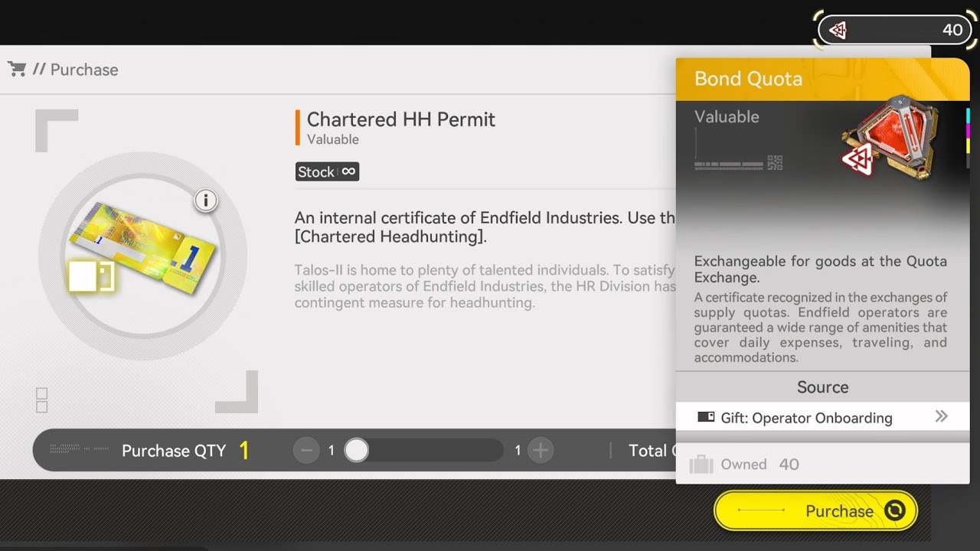Click the Source section heading
This screenshot has height=551, width=980.
click(822, 387)
